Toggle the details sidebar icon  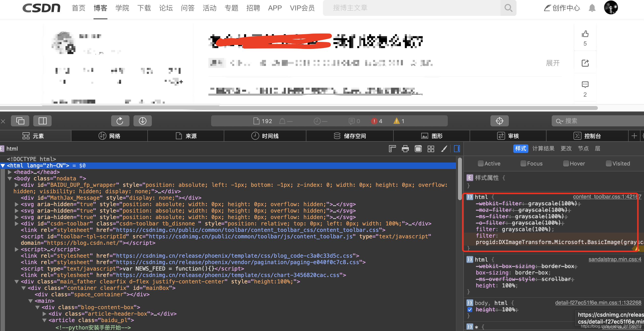pos(457,149)
